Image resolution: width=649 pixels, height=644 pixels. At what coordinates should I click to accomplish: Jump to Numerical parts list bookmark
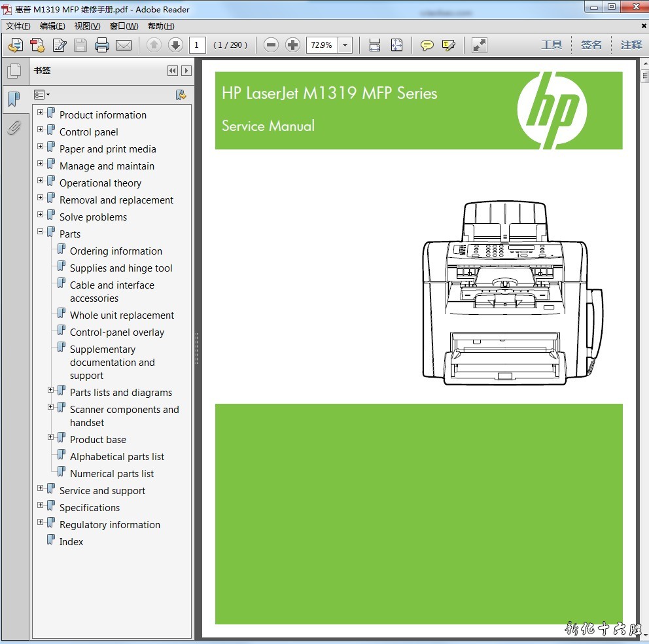click(112, 474)
